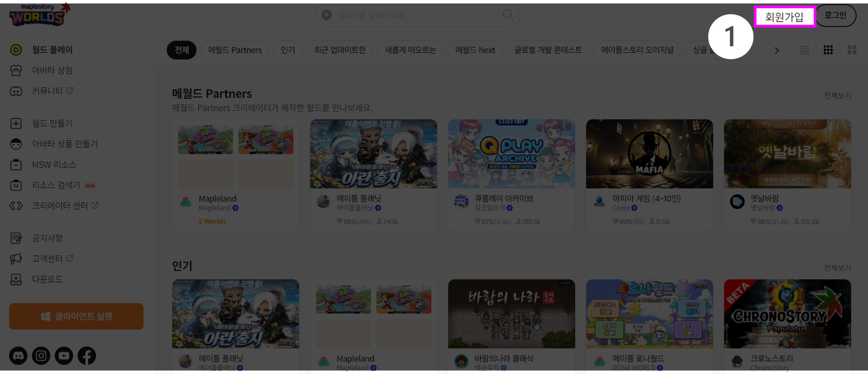
Task: Click the 아바타 상점 shirt icon
Action: click(16, 70)
